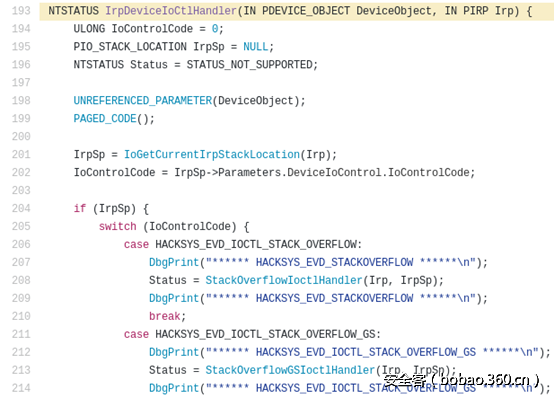Image resolution: width=554 pixels, height=398 pixels.
Task: Click the break keyword on line 210
Action: point(165,316)
